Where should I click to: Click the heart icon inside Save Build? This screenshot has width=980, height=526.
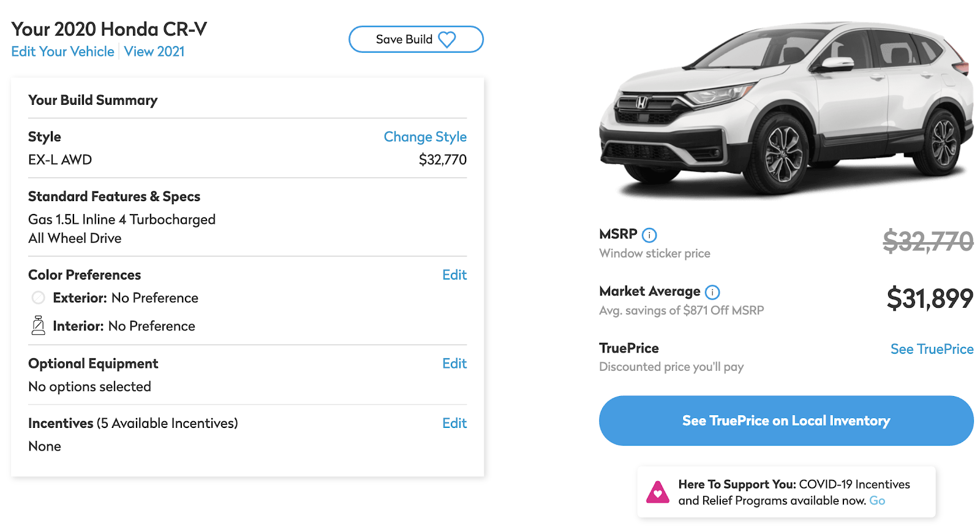[447, 39]
